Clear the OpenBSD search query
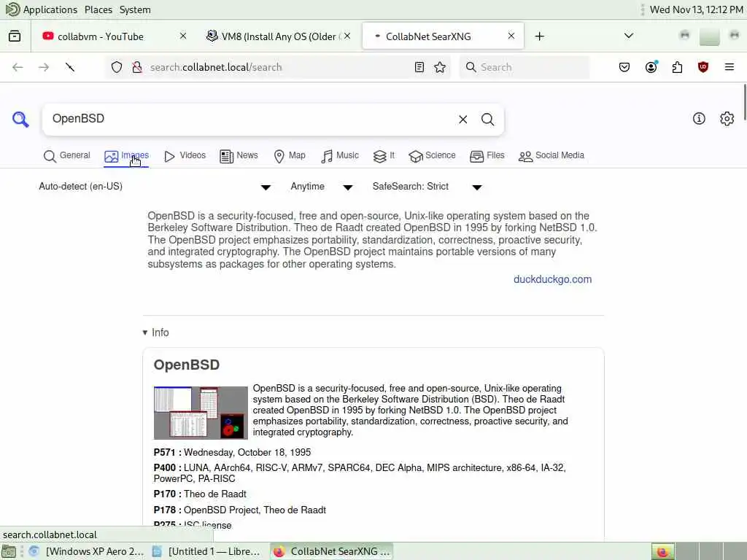747x560 pixels. coord(462,119)
